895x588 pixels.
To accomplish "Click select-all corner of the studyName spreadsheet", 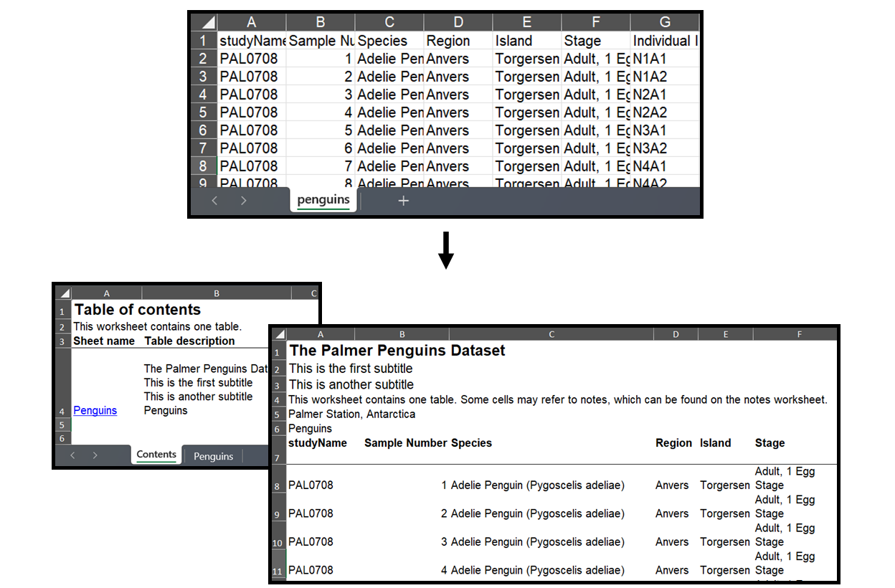I will coord(204,22).
